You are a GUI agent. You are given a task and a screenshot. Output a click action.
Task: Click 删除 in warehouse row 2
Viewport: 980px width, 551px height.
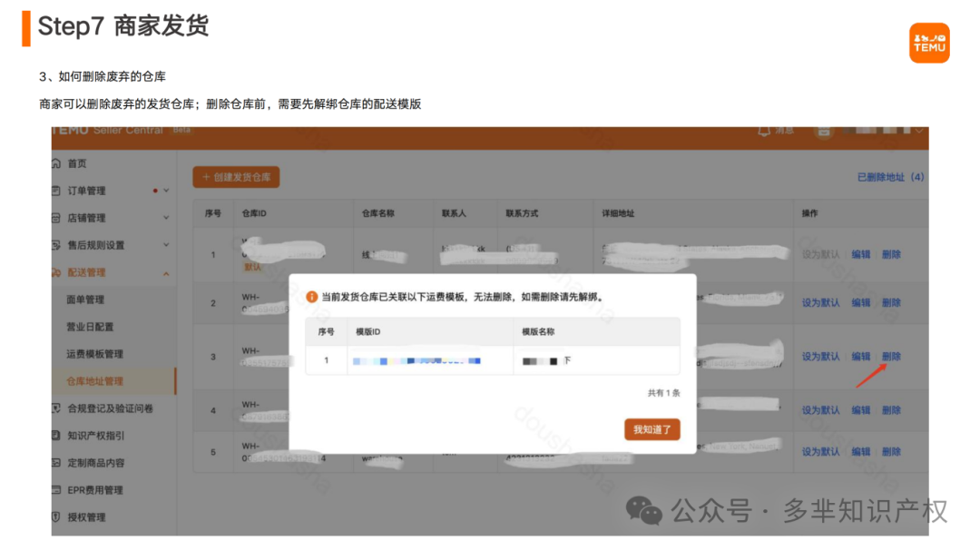pos(891,302)
